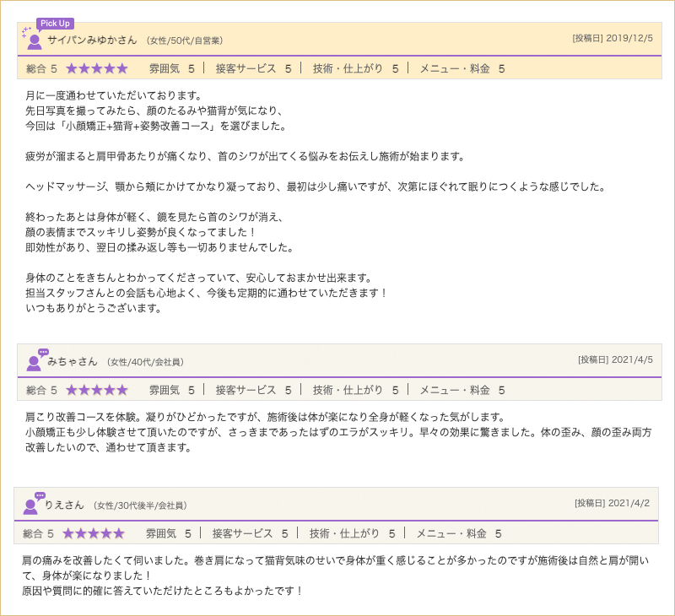This screenshot has height=616, width=675.
Task: Click the line いつもありがとうございます。
Action: (x=94, y=308)
